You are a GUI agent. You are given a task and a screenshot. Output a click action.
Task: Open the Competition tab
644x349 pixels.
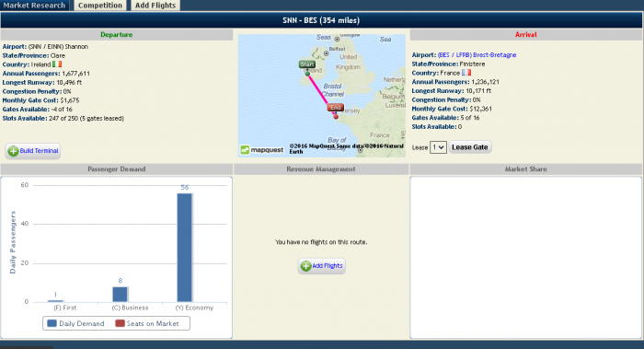point(100,6)
